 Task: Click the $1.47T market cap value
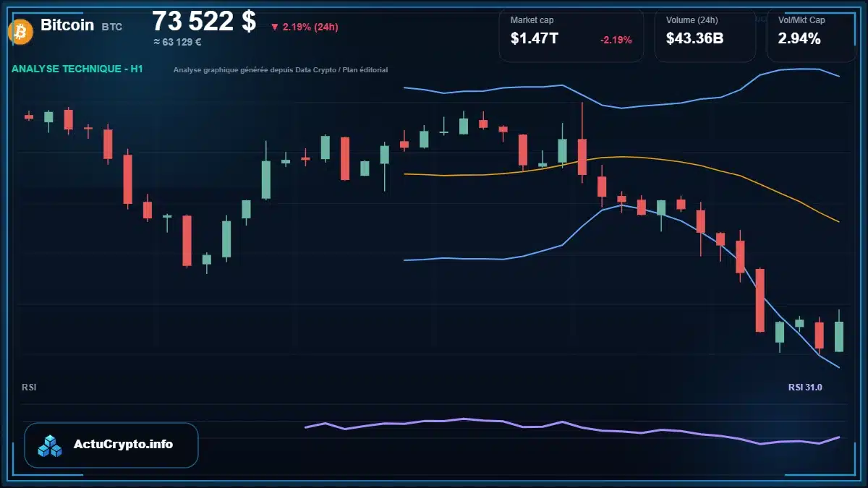tap(535, 39)
